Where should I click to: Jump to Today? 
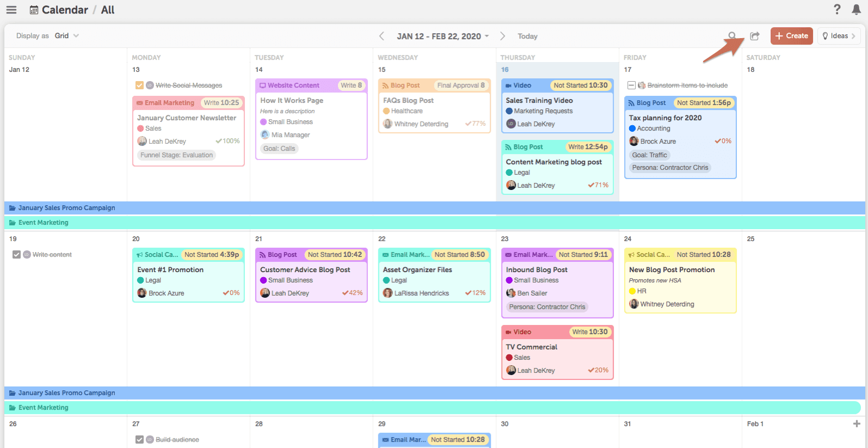527,36
